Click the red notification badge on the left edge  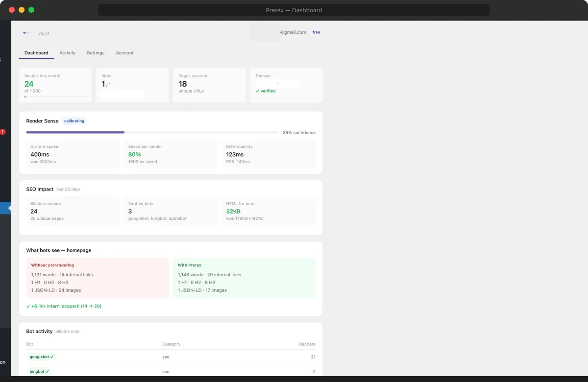pyautogui.click(x=2, y=132)
